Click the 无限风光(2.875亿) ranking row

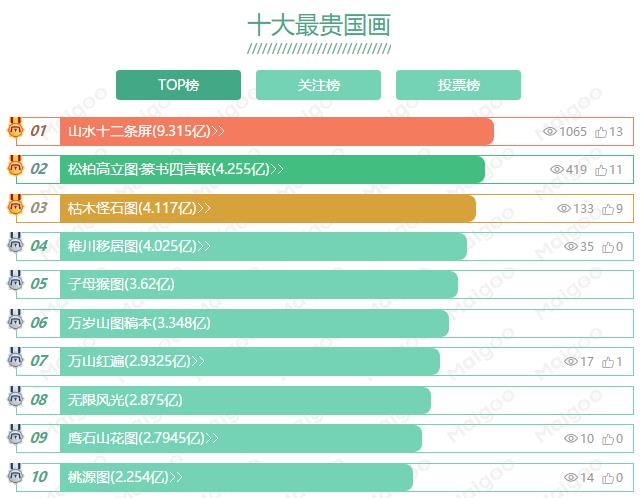coord(325,400)
